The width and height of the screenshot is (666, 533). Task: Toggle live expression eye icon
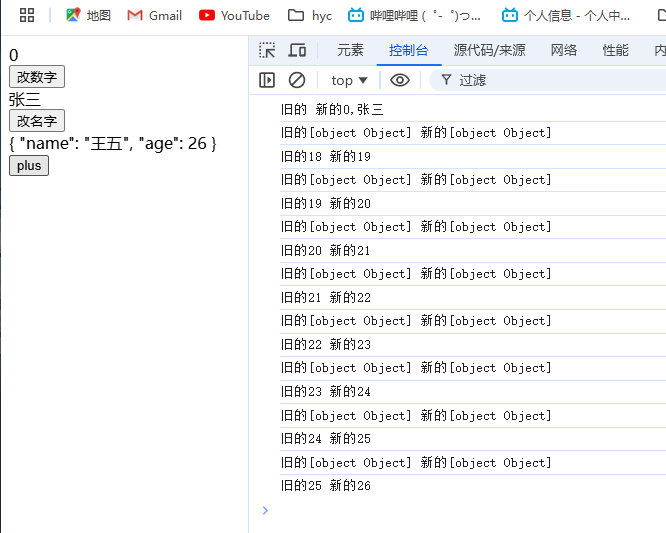pyautogui.click(x=400, y=80)
